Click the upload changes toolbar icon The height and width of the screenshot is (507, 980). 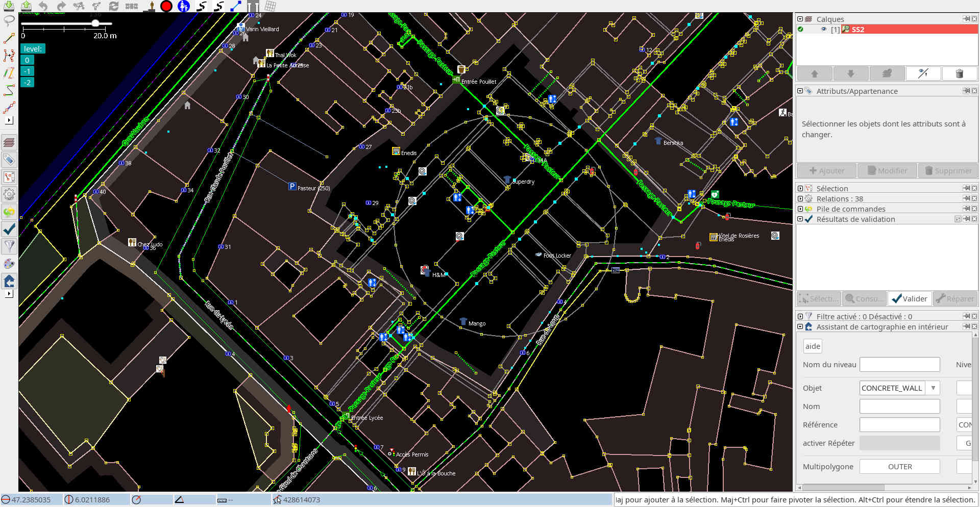click(26, 6)
